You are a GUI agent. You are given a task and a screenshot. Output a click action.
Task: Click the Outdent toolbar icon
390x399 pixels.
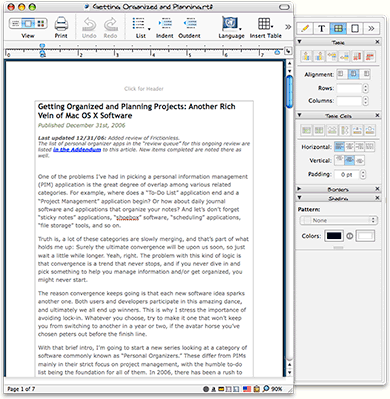coord(190,24)
